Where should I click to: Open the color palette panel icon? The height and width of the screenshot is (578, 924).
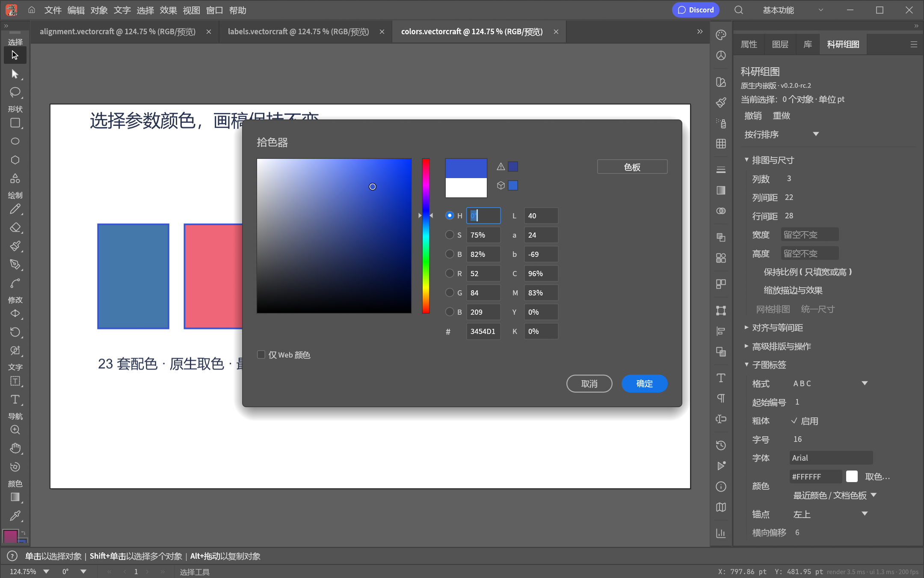click(721, 35)
